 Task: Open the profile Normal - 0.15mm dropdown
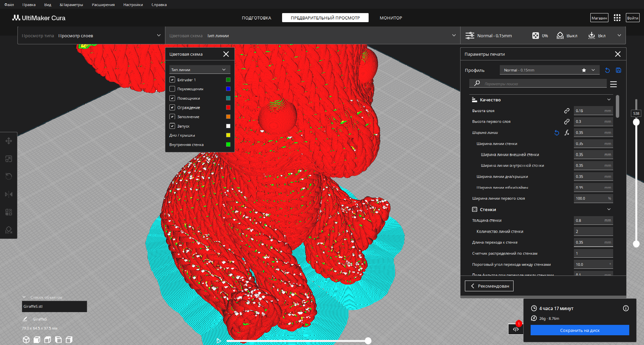549,70
